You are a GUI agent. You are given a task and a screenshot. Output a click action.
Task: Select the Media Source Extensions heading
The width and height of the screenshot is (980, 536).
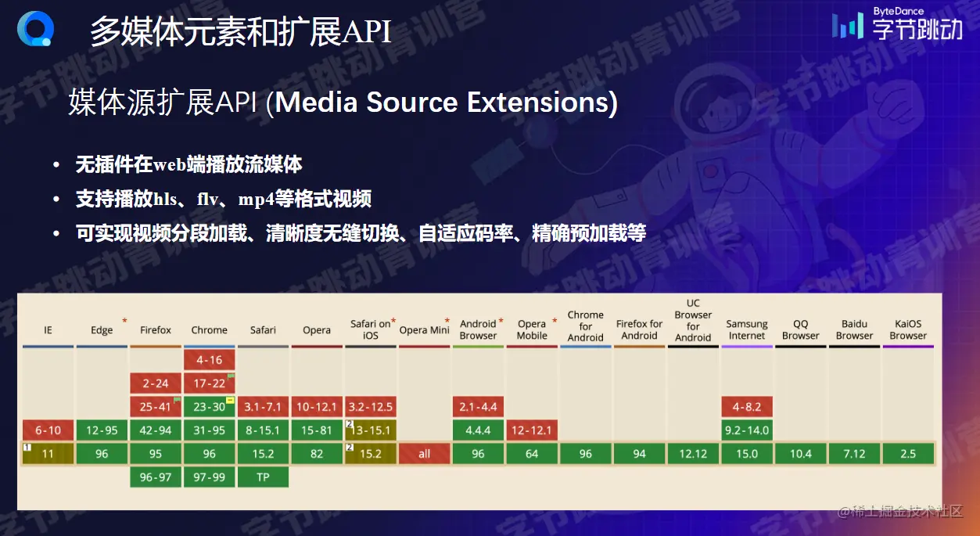coord(343,103)
